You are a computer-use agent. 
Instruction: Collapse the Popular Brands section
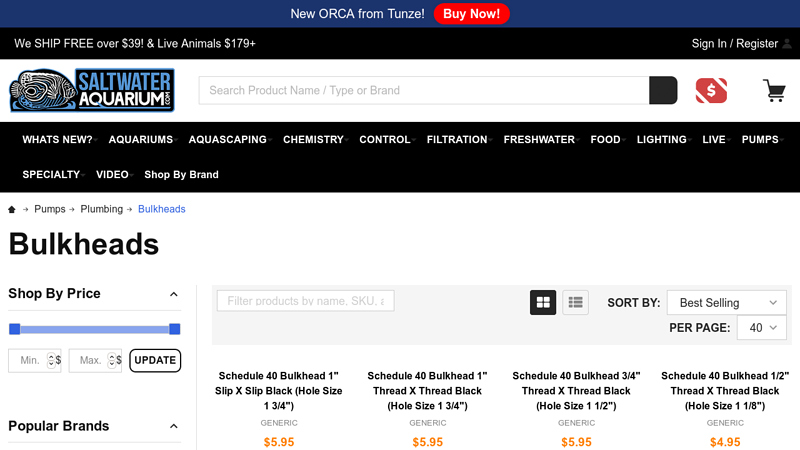click(x=173, y=427)
